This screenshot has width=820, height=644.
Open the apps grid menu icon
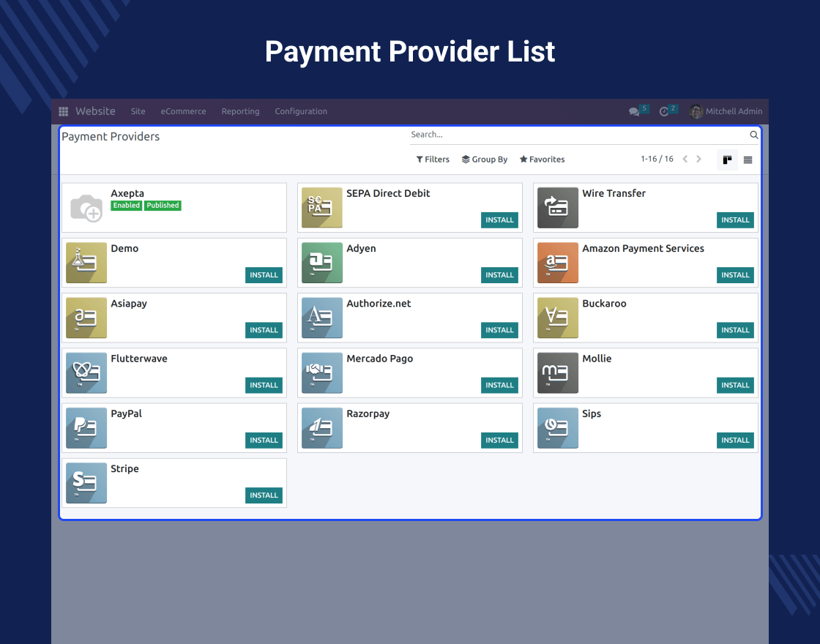tap(63, 111)
